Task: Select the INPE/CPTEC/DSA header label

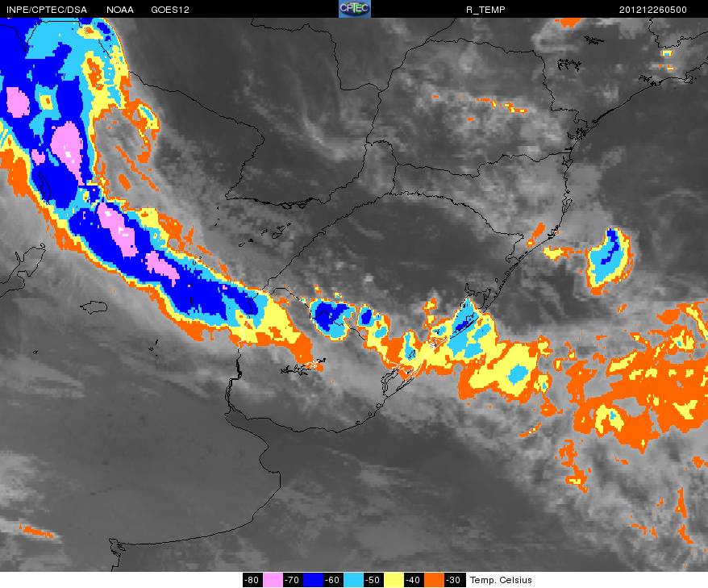Action: 47,10
